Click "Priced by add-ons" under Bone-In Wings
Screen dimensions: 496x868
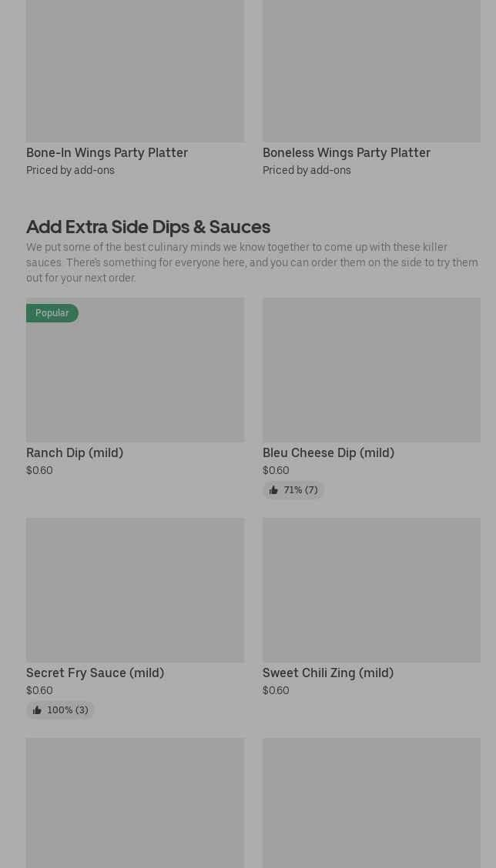point(70,170)
